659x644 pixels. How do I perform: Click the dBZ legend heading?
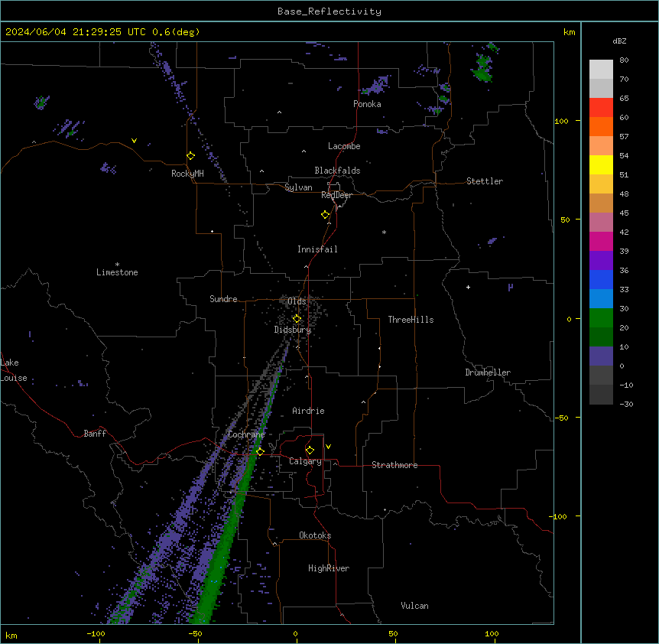point(619,41)
